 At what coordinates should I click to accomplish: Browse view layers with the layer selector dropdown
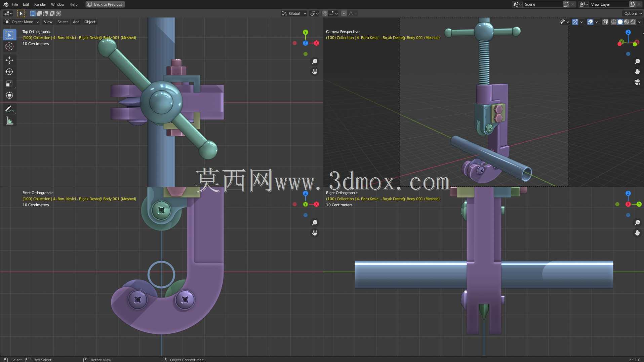click(x=584, y=4)
